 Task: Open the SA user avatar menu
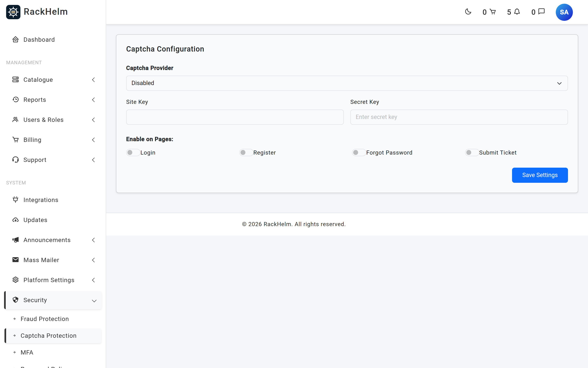tap(564, 12)
